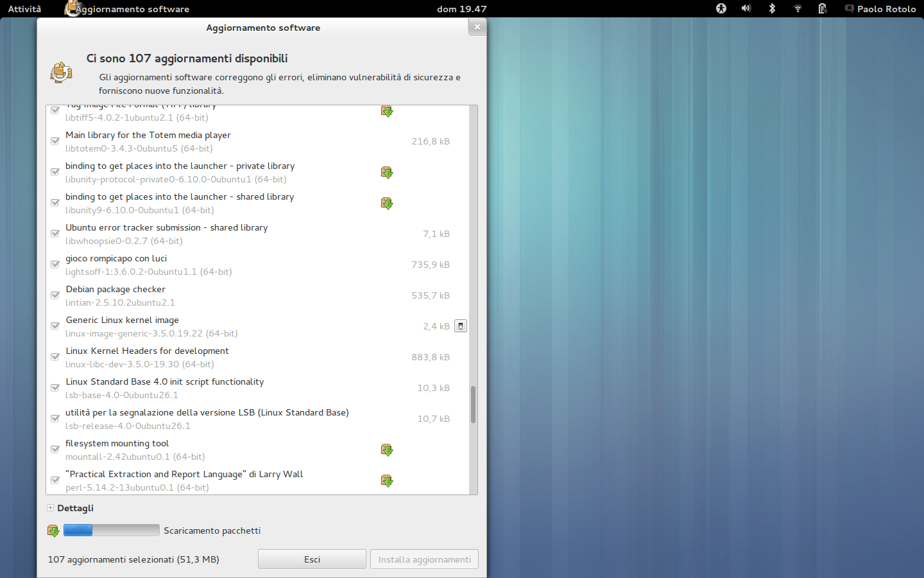Screen dimensions: 924x578
Task: Click the 535,7 kB size value
Action: pyautogui.click(x=431, y=295)
